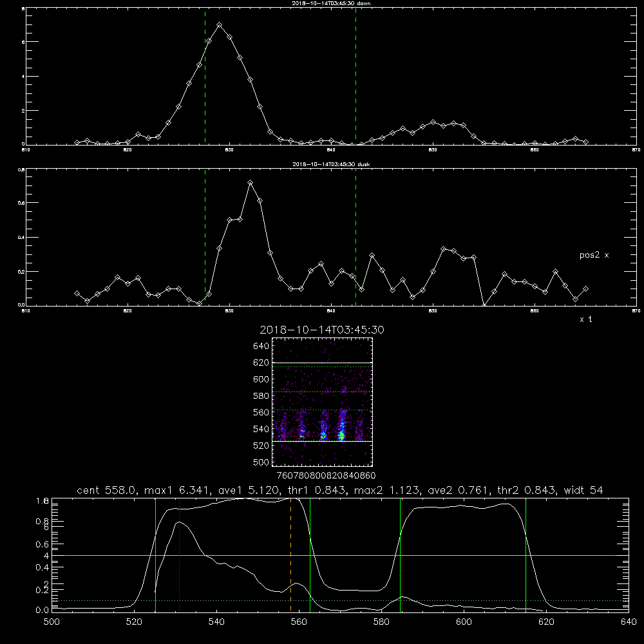Screen dimensions: 644x644
Task: Click 'max1 6.341' in the stats line
Action: 176,490
